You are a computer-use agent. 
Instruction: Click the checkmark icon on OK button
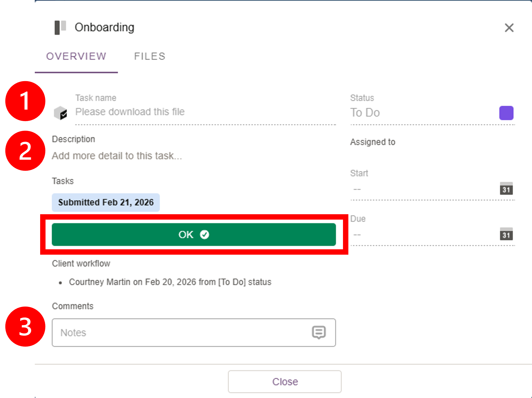pyautogui.click(x=204, y=234)
